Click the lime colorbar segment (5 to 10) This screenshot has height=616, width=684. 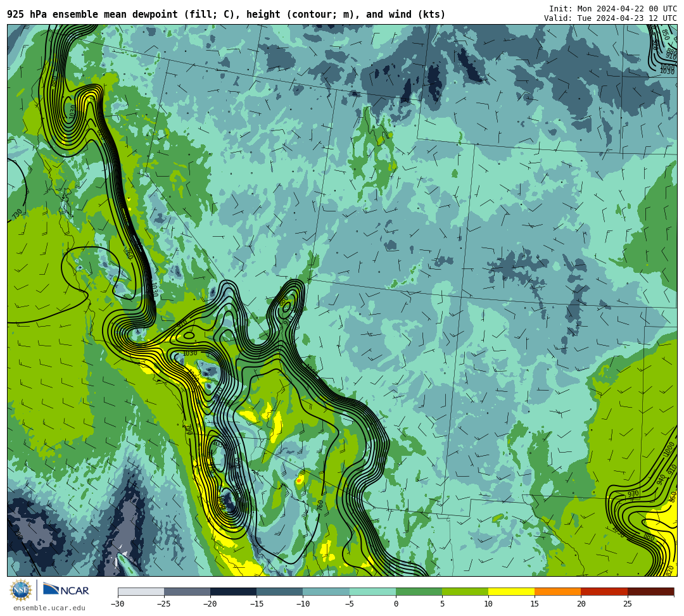pos(465,591)
